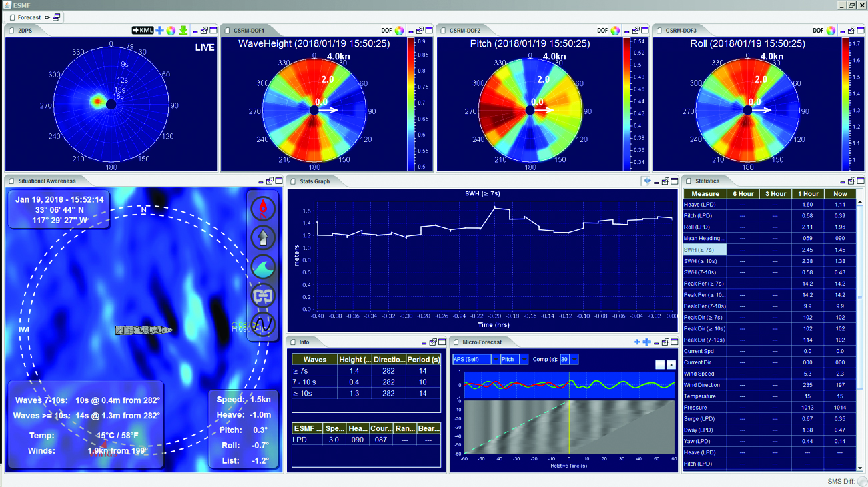The image size is (868, 487).
Task: Select the SWH (≥ 7s) row in Statistics
Action: (705, 250)
